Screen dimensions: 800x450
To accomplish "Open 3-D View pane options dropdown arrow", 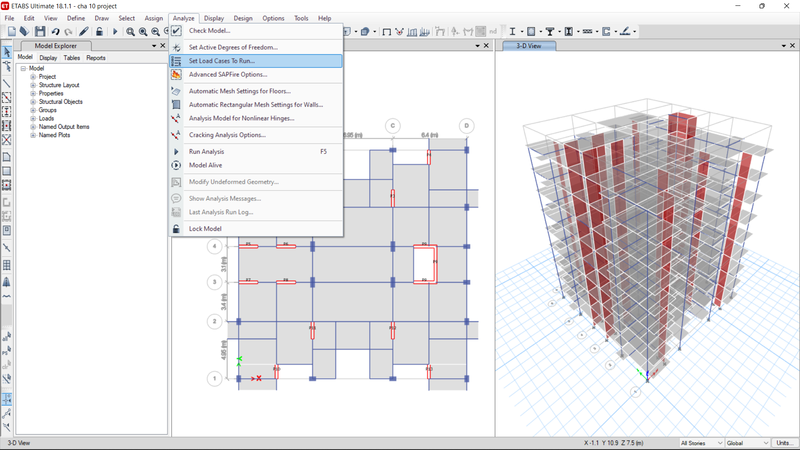I will coord(784,46).
